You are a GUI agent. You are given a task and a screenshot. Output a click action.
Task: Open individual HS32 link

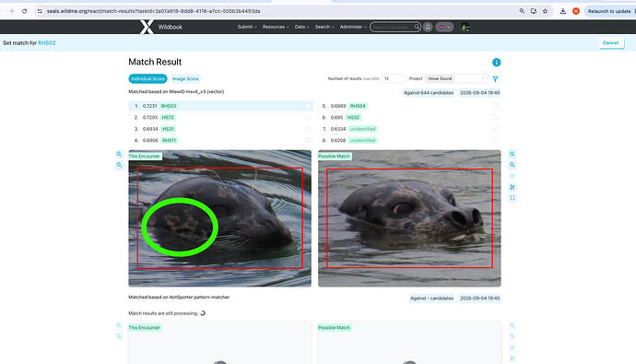353,118
